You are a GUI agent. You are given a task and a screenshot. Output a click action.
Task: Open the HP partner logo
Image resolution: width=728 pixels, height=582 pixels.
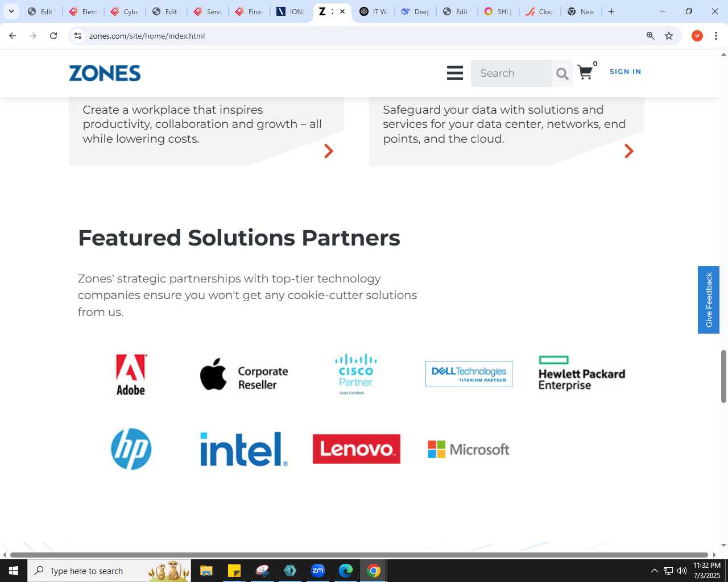tap(131, 449)
